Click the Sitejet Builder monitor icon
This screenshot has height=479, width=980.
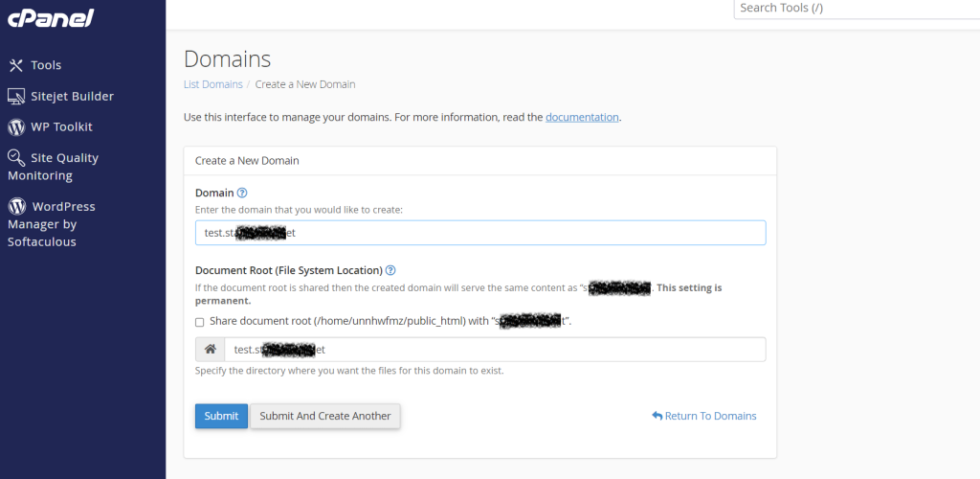tap(15, 96)
